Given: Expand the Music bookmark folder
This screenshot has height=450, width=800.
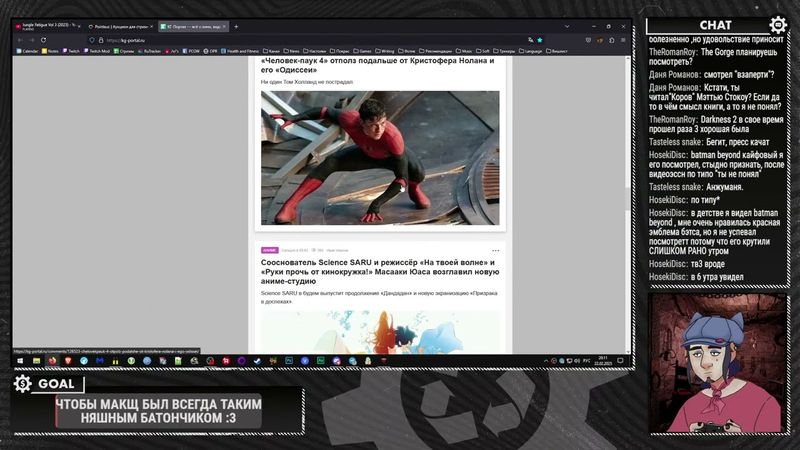Looking at the screenshot, I should (x=464, y=51).
